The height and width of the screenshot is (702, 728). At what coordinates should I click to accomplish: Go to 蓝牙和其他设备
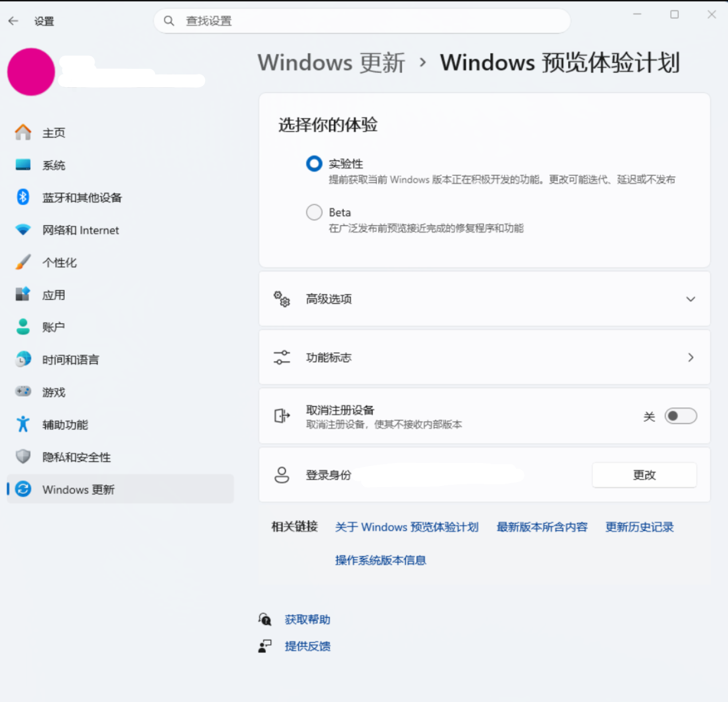(x=120, y=197)
